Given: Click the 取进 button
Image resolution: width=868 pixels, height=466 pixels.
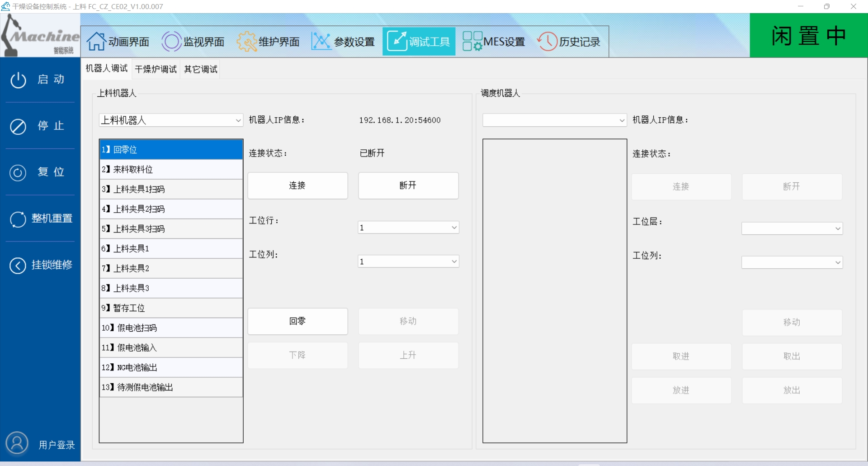Looking at the screenshot, I should pyautogui.click(x=681, y=357).
